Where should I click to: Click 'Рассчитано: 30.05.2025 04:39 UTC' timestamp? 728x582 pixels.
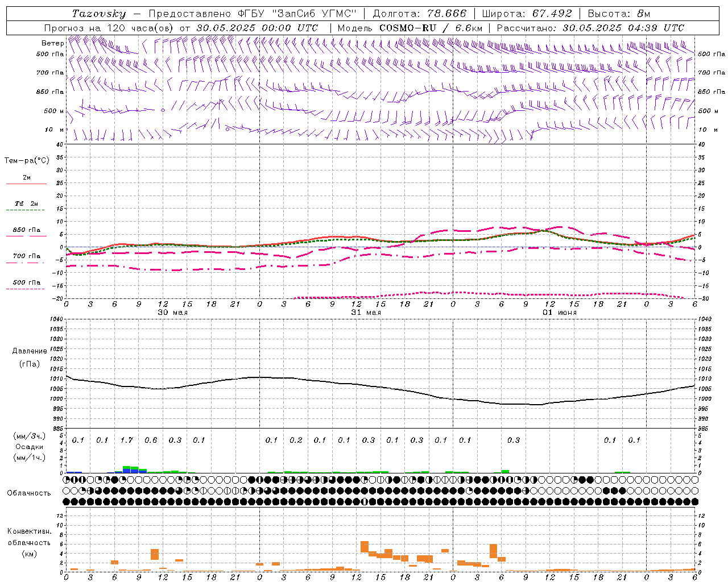coord(590,28)
